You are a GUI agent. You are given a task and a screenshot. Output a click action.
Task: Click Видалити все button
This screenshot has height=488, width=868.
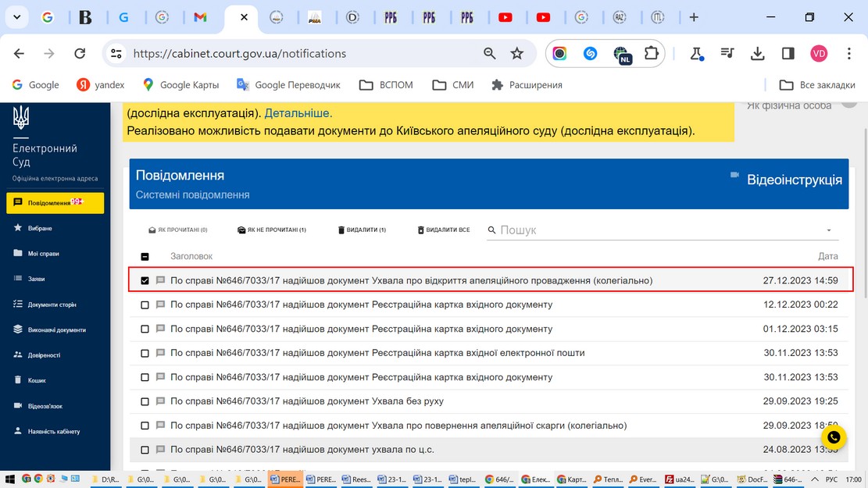tap(444, 230)
